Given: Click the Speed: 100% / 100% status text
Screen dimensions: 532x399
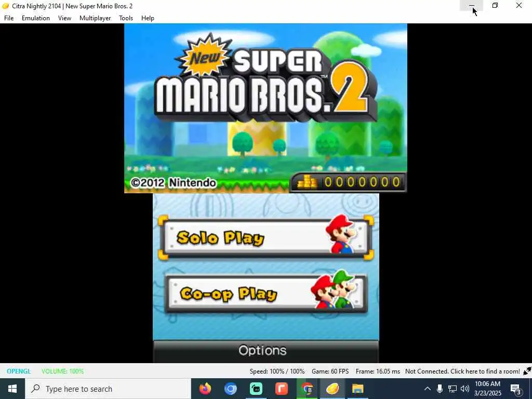Looking at the screenshot, I should [277, 371].
